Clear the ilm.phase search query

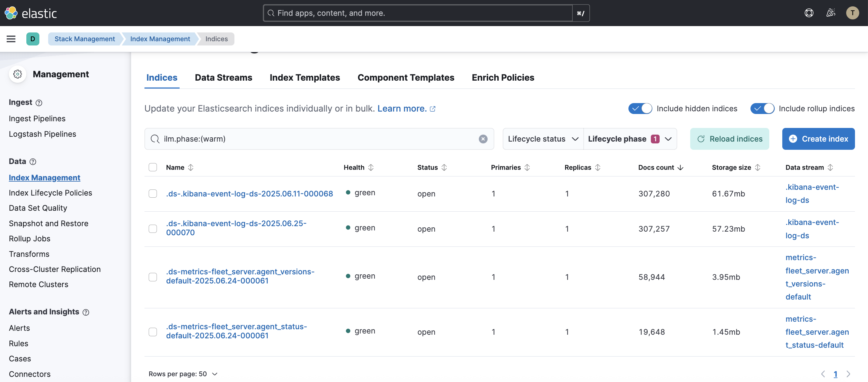(483, 139)
